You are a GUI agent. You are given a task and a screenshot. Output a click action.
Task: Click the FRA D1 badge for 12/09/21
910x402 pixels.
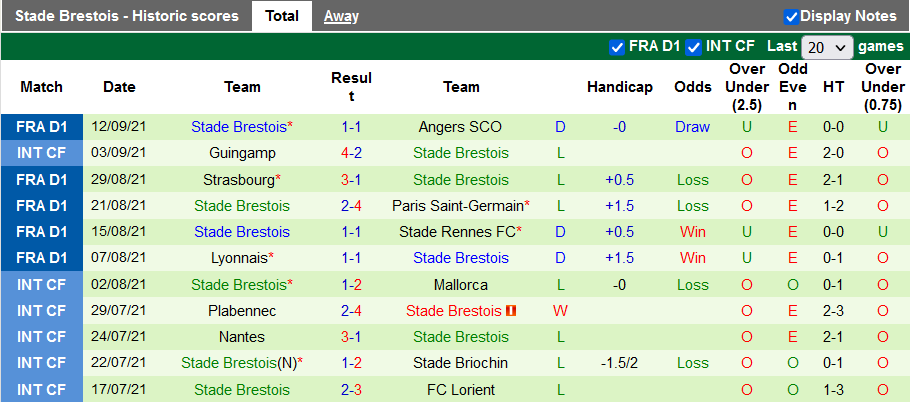pyautogui.click(x=42, y=127)
